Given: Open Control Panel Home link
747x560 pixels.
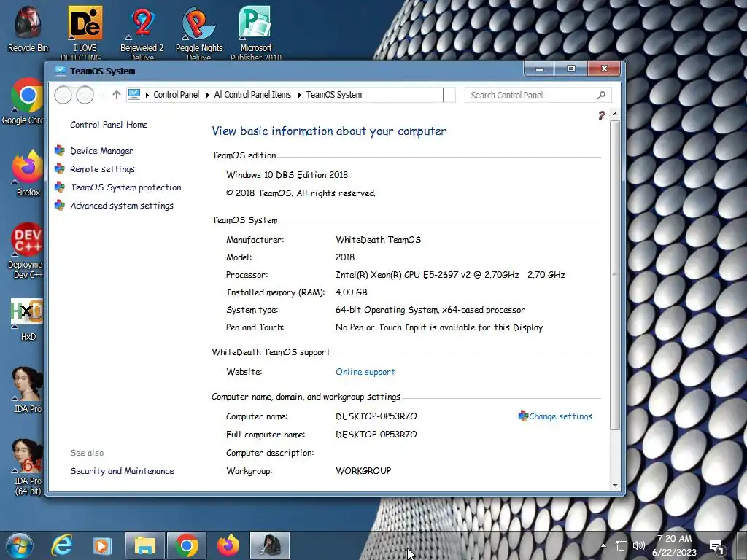Looking at the screenshot, I should point(109,125).
